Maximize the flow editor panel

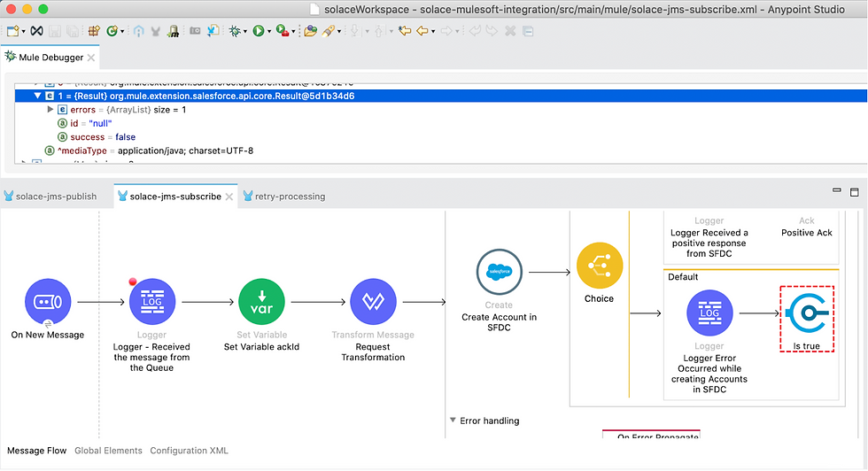[854, 192]
